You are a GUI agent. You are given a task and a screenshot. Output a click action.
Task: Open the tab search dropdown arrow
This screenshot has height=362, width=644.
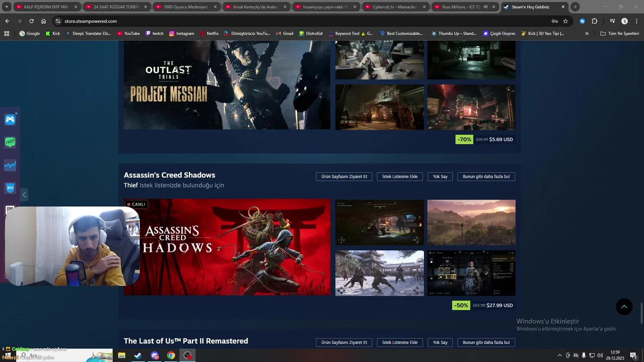[7, 7]
